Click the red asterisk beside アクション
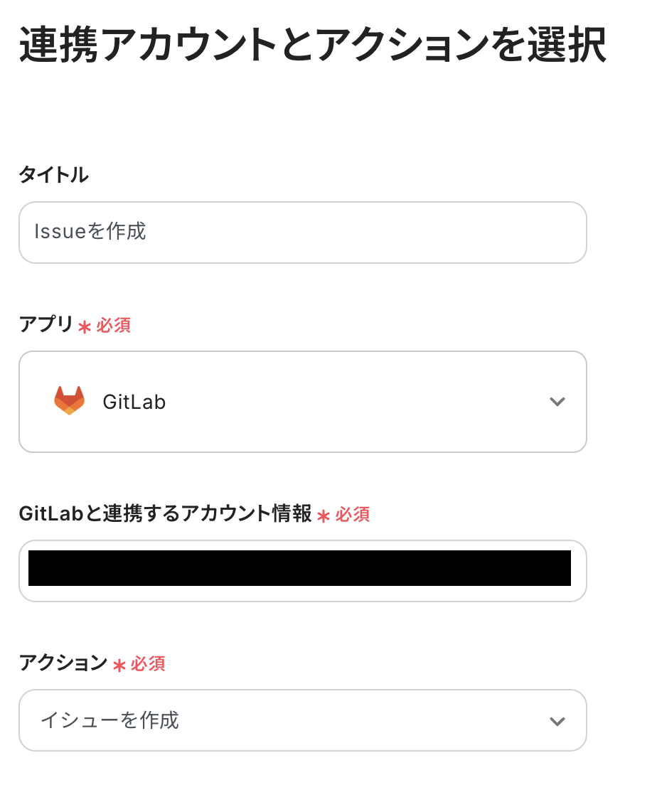Image resolution: width=657 pixels, height=812 pixels. (119, 665)
